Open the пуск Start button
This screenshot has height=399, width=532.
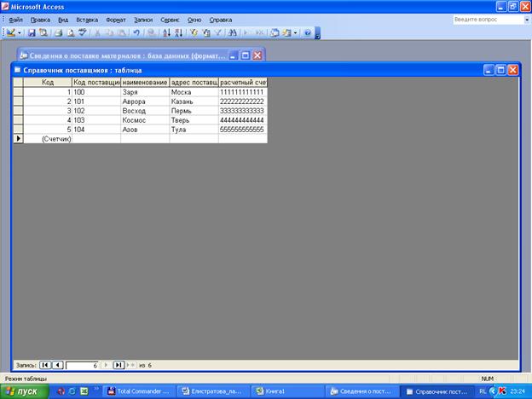[x=25, y=391]
